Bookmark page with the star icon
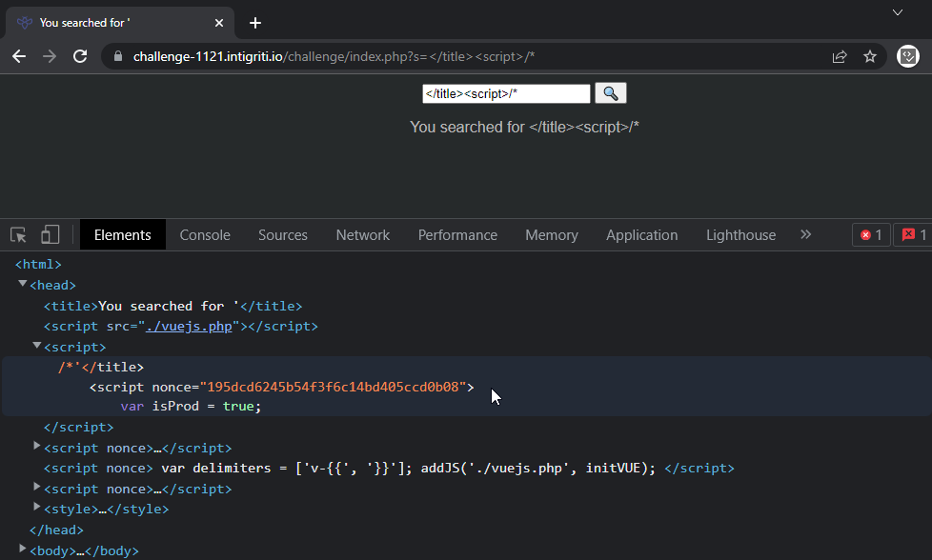 870,56
